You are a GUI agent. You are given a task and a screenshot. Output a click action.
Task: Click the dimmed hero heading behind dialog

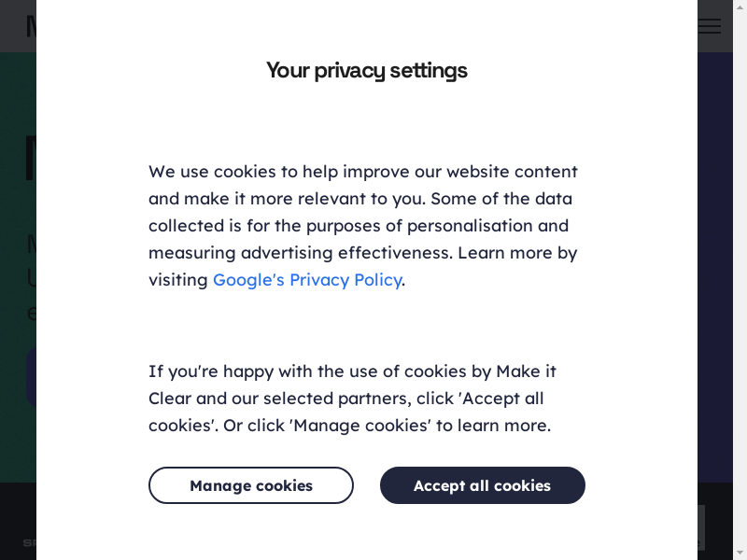pos(30,157)
